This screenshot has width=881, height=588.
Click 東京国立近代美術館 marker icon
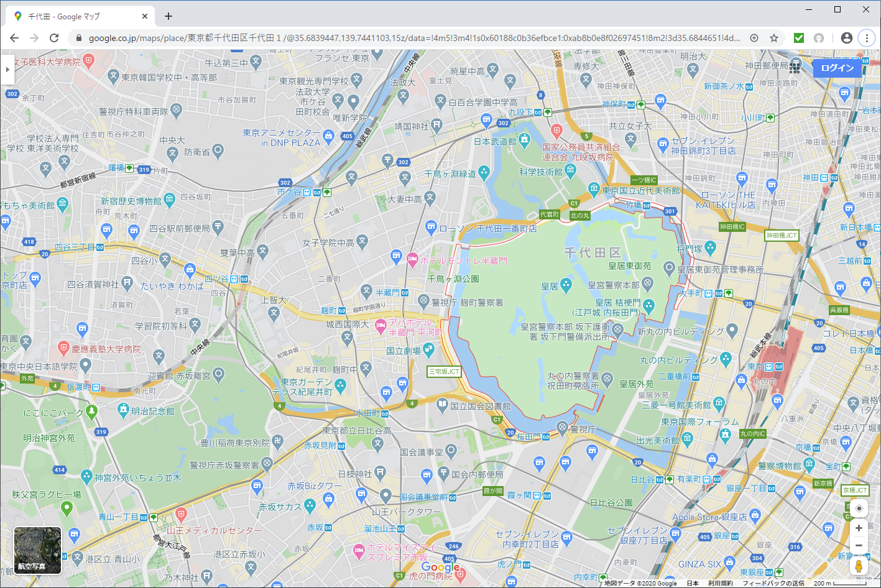point(594,189)
